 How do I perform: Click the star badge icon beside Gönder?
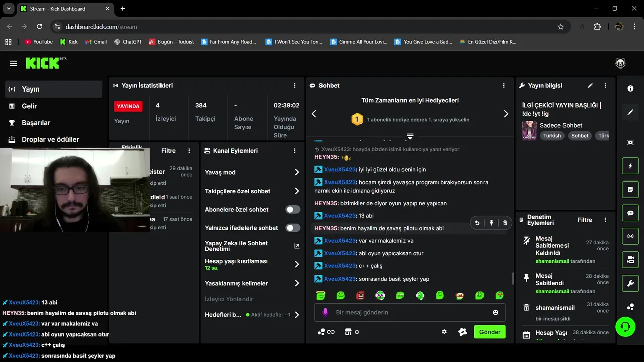[x=463, y=332]
